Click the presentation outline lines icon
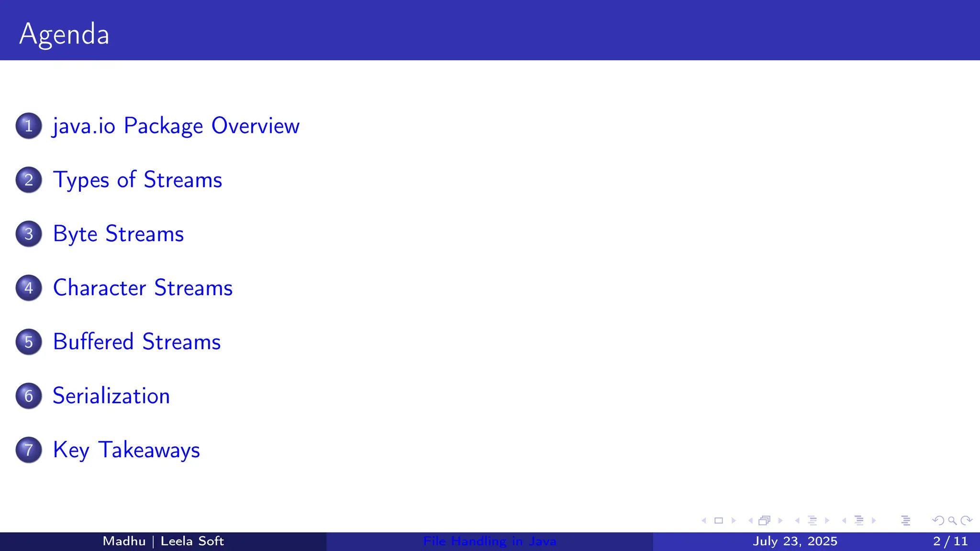 point(905,520)
